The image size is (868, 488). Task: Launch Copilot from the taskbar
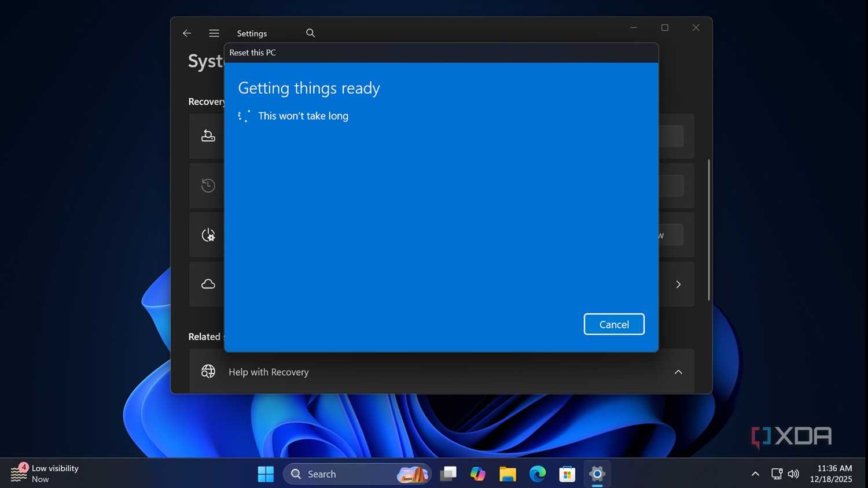(478, 474)
